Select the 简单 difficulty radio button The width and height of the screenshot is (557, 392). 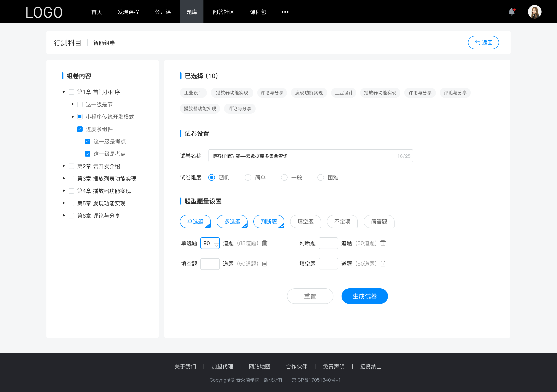(x=247, y=177)
